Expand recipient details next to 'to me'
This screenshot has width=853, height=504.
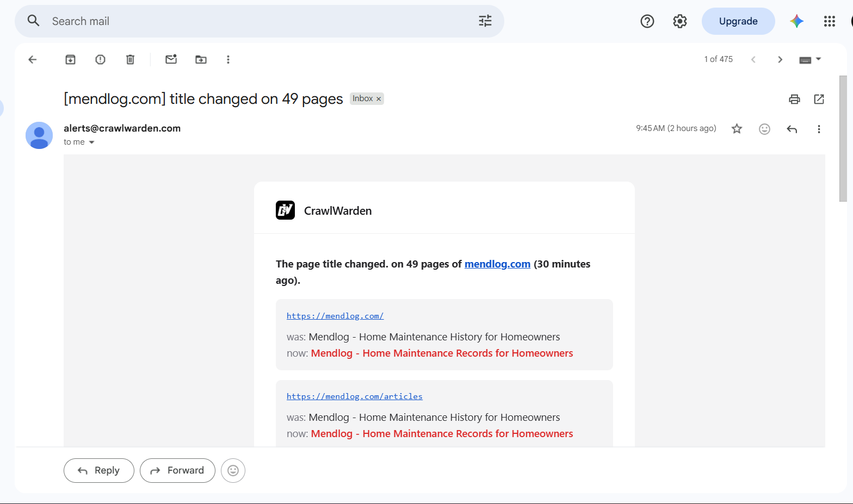click(91, 142)
